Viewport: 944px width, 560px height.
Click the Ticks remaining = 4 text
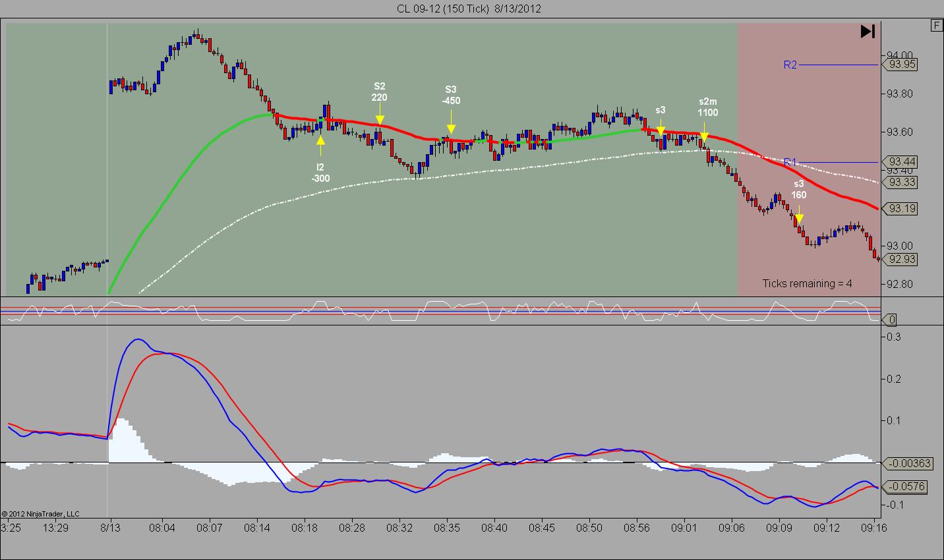[807, 283]
